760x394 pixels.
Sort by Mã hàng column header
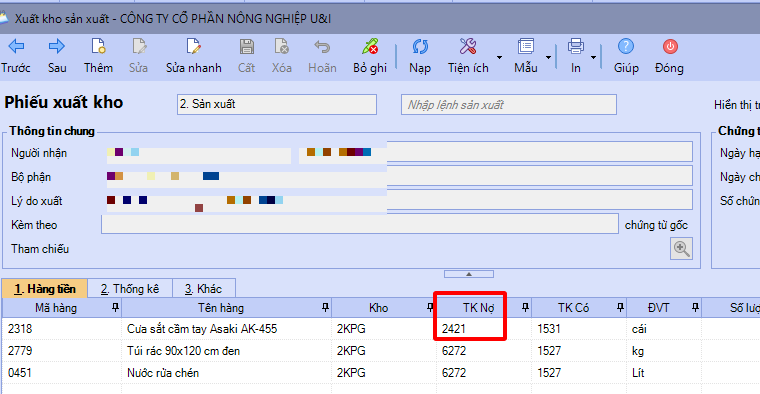pyautogui.click(x=56, y=308)
